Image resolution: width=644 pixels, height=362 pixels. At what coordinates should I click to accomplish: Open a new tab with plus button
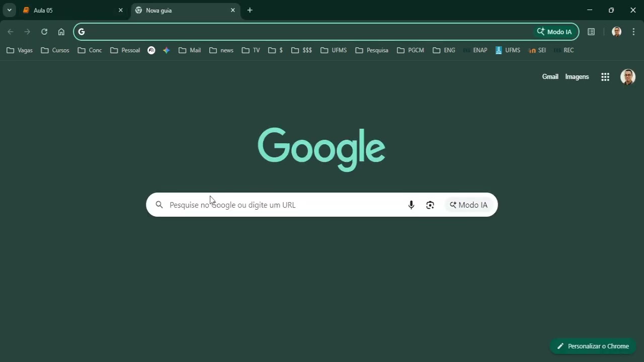pos(250,10)
